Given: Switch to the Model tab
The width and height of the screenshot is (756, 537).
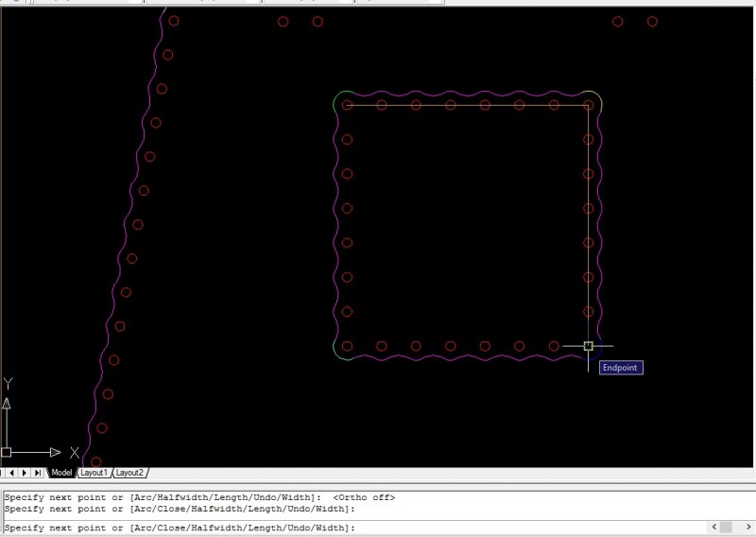Looking at the screenshot, I should pyautogui.click(x=61, y=473).
